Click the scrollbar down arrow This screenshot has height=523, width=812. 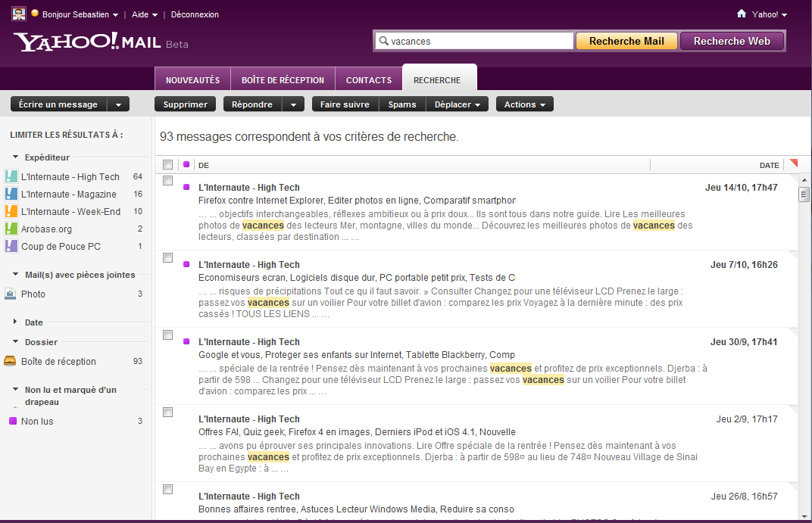coord(804,516)
